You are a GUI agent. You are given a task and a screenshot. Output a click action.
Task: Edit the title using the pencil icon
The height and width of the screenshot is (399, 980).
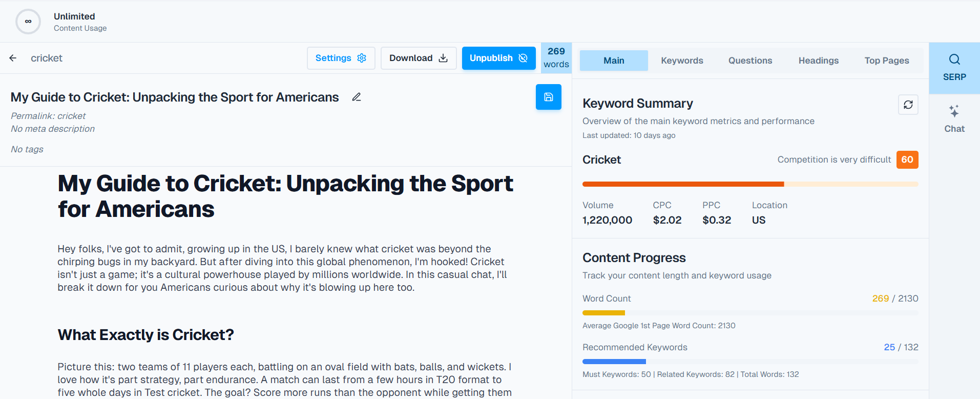pyautogui.click(x=356, y=97)
